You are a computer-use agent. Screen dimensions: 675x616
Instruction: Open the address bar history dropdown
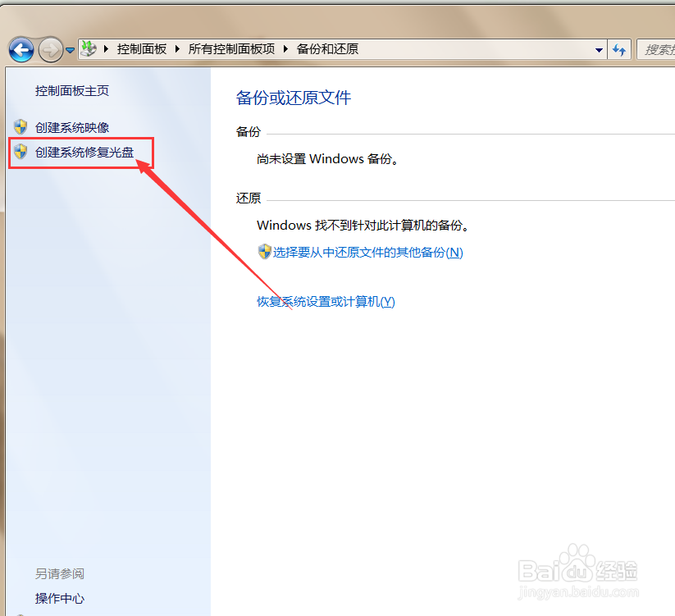[599, 50]
